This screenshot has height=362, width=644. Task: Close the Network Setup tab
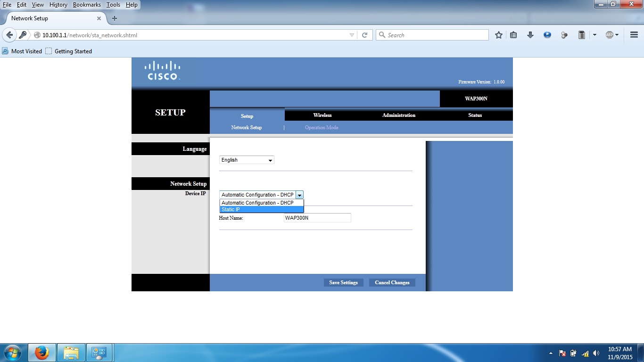pos(99,18)
